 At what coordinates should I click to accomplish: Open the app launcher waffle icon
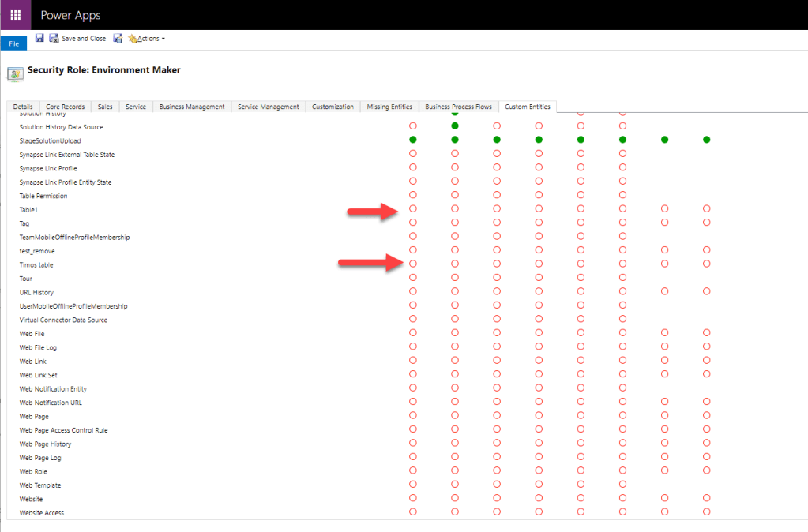(16, 15)
